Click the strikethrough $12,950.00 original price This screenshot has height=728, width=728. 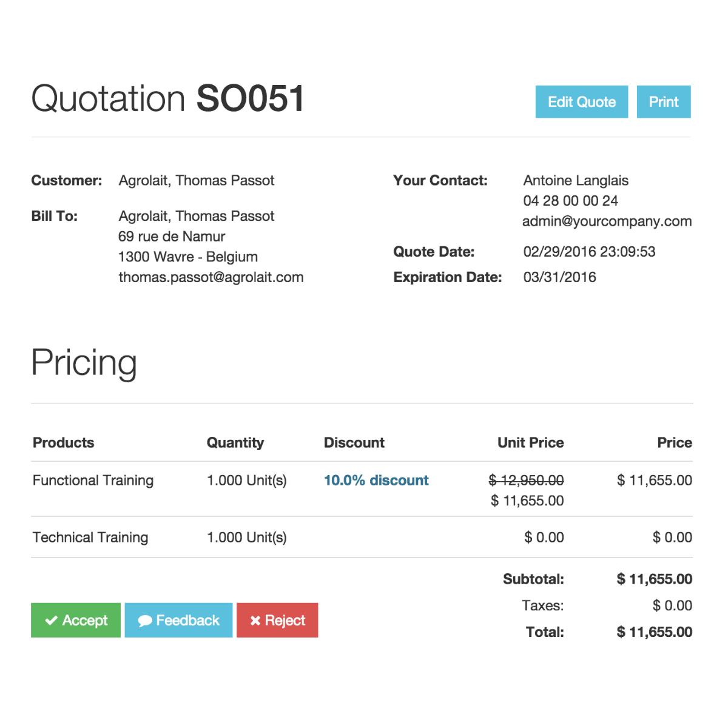tap(526, 480)
